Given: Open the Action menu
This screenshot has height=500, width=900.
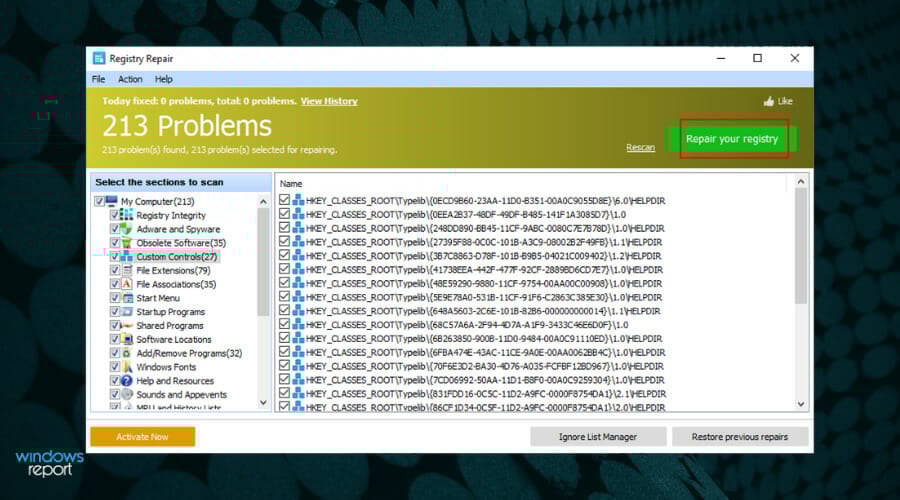Looking at the screenshot, I should pyautogui.click(x=130, y=79).
